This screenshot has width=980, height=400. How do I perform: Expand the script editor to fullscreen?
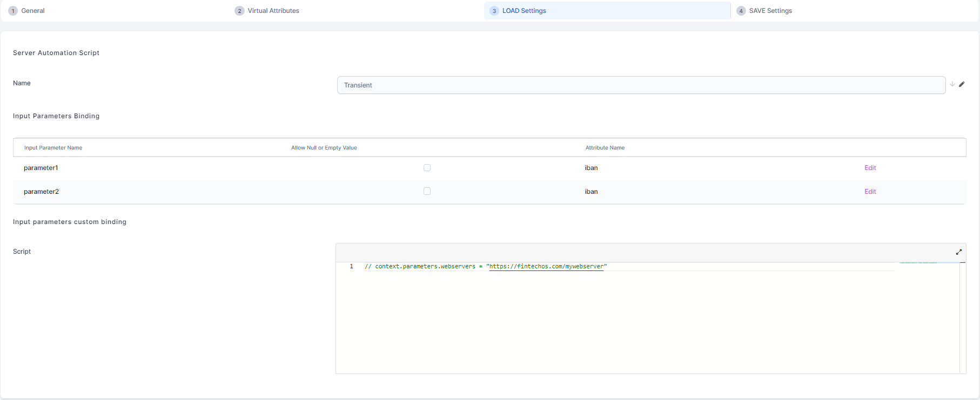pyautogui.click(x=959, y=252)
